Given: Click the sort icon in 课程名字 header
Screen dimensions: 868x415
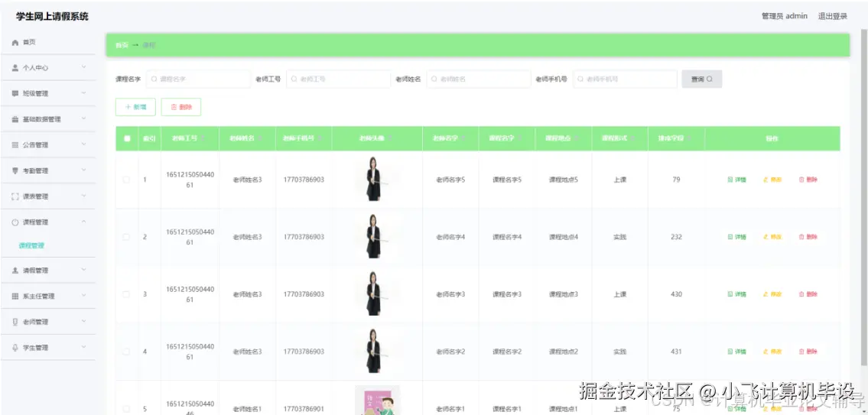Looking at the screenshot, I should (x=521, y=138).
